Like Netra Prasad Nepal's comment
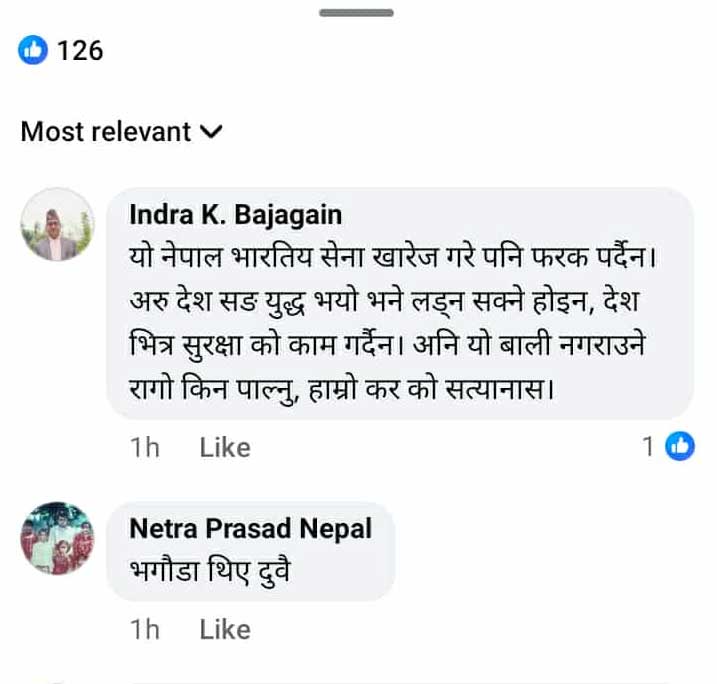This screenshot has height=684, width=717. [225, 629]
